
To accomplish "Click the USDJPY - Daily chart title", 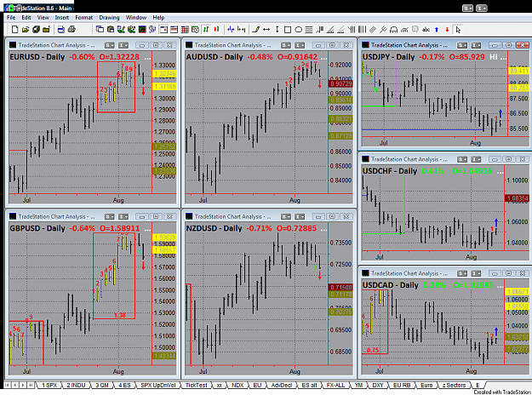I will 388,57.
